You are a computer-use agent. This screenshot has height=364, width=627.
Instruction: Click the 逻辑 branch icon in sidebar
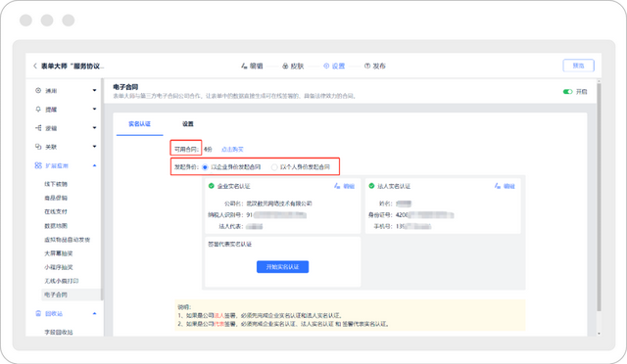point(38,128)
